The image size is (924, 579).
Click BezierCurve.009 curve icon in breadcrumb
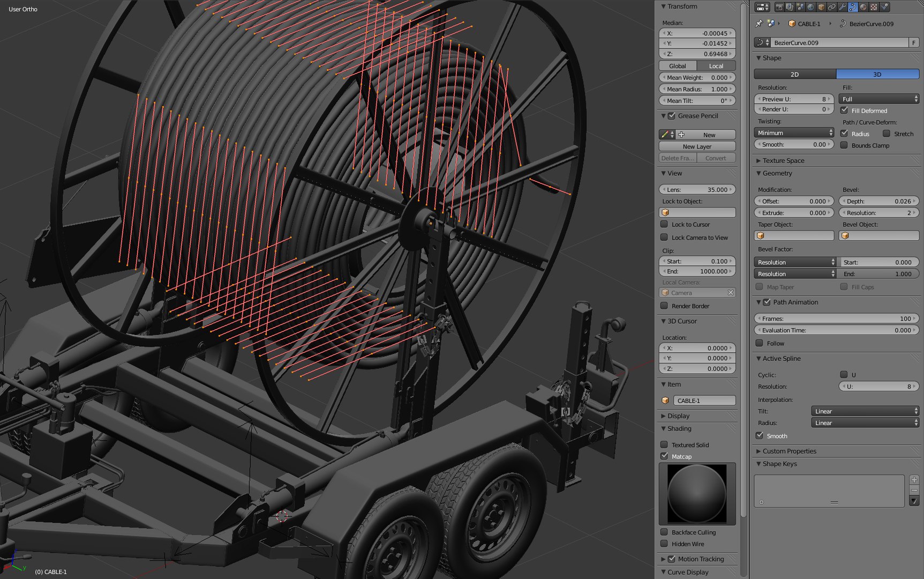click(x=843, y=24)
